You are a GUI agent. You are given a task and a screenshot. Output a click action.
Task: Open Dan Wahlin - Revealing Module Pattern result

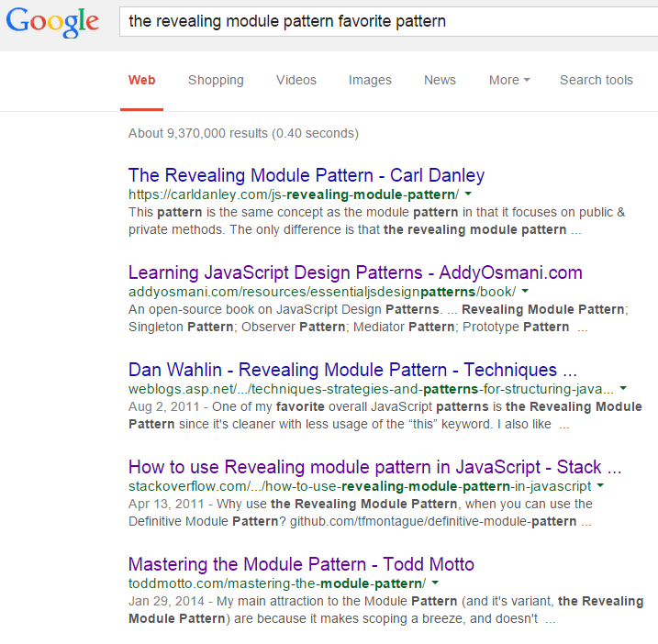(352, 370)
